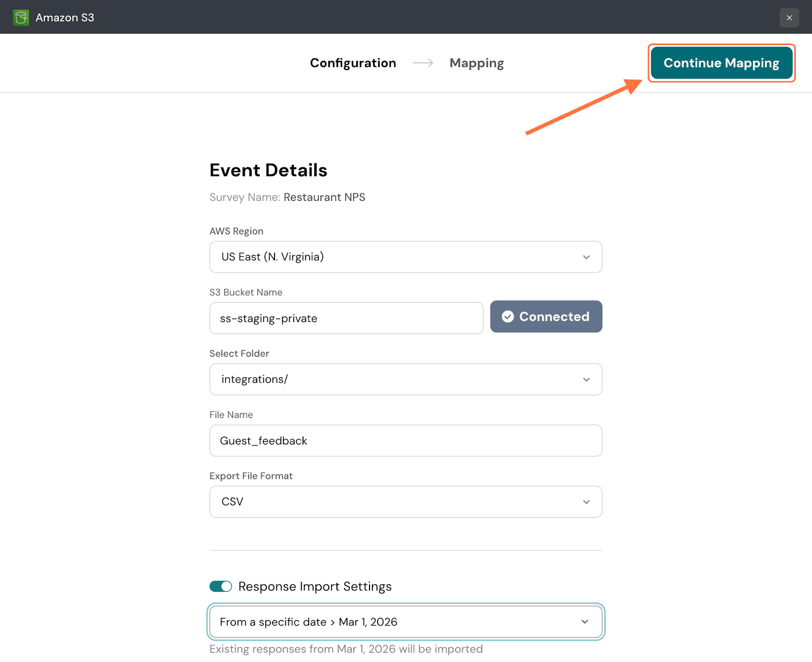The width and height of the screenshot is (812, 662).
Task: Close the Amazon S3 integration dialog
Action: 789,18
